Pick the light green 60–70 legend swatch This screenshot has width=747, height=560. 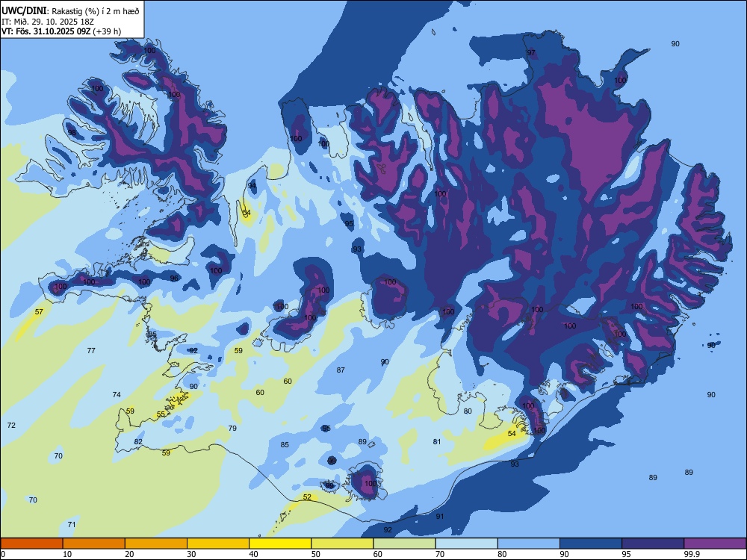coord(404,544)
